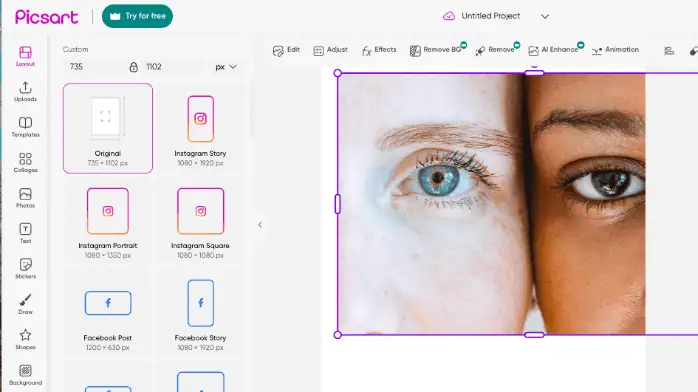Click the cloud save status icon
Viewport: 698px width, 392px height.
(x=449, y=16)
